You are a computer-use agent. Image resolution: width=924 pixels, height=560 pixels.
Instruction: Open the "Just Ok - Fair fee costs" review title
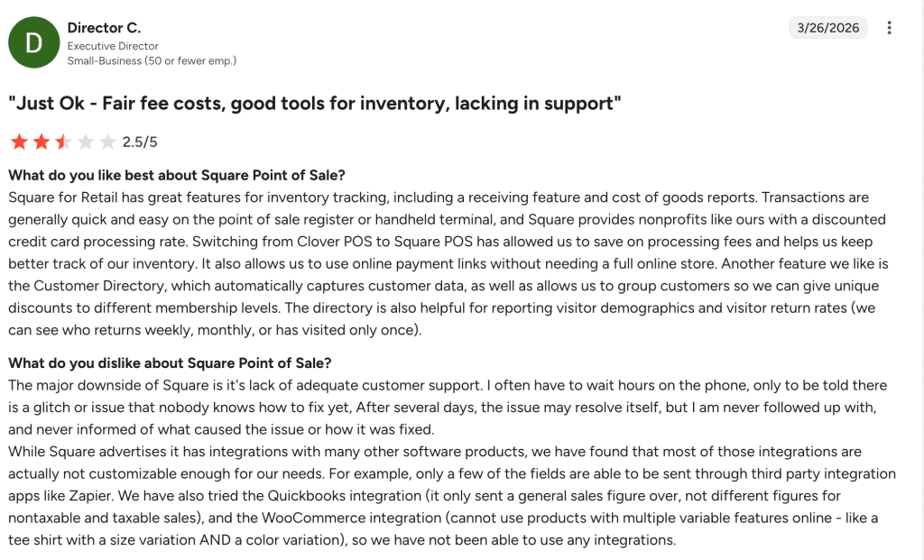[x=315, y=104]
